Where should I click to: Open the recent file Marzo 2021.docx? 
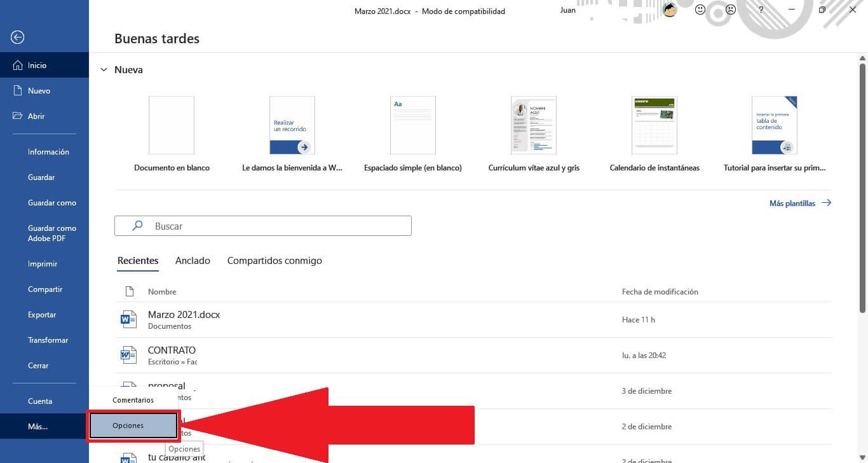(473, 320)
